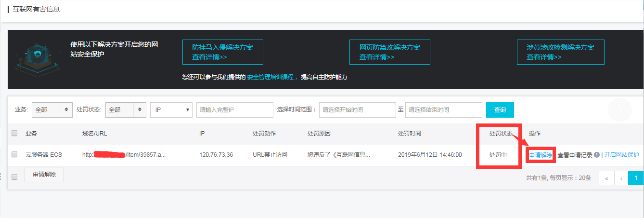Screen dimensions: 644x218
Task: Go to previous page with ‹ button
Action: click(621, 178)
